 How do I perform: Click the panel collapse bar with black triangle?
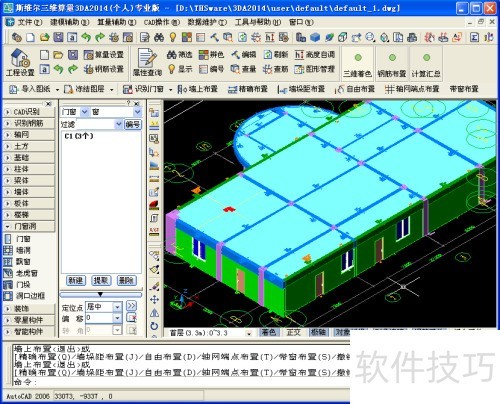pyautogui.click(x=101, y=294)
